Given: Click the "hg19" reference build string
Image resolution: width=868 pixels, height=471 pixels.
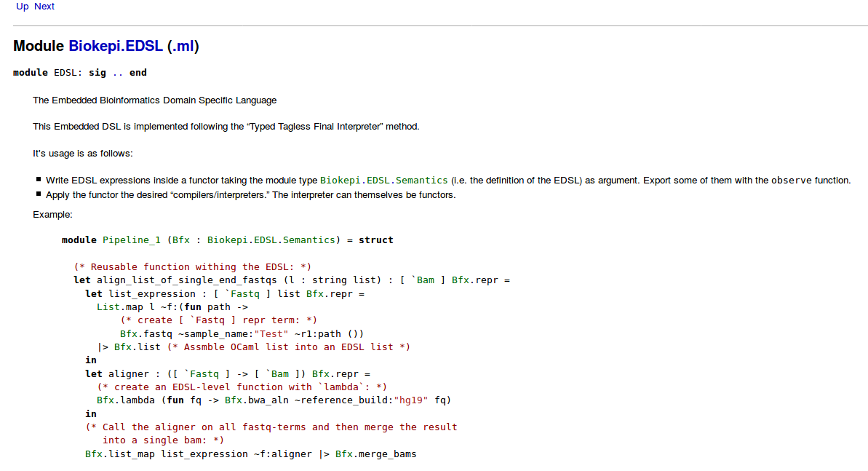Looking at the screenshot, I should click(x=413, y=400).
